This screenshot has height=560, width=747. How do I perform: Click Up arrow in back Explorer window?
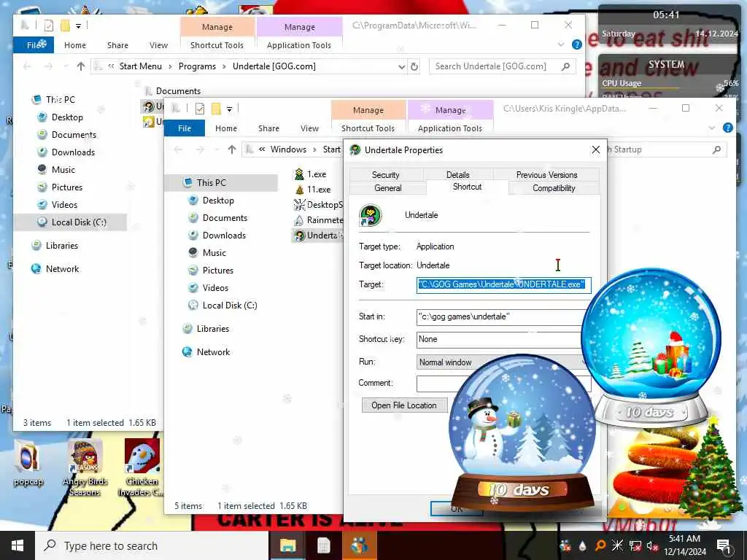coord(80,66)
